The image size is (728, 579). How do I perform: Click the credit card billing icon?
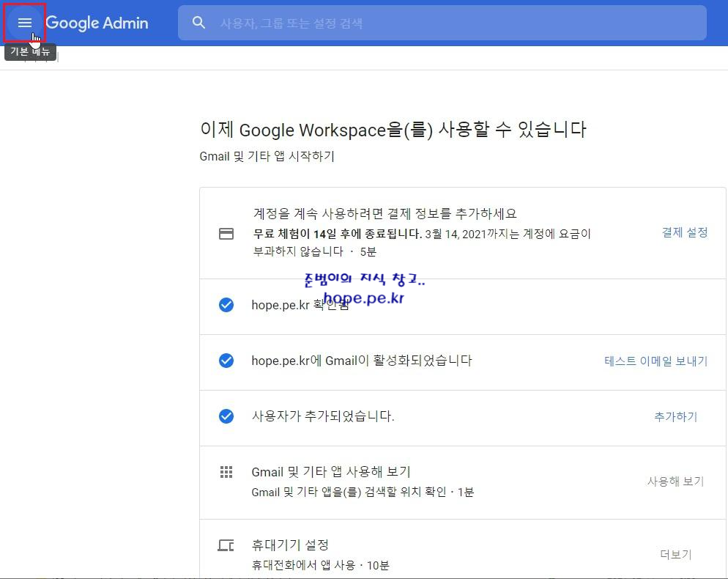pos(226,233)
